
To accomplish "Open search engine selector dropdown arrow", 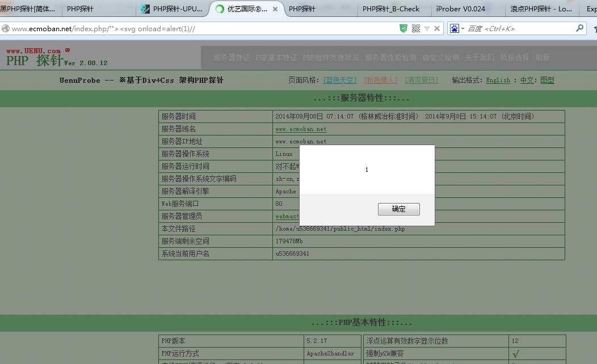I will coord(463,29).
